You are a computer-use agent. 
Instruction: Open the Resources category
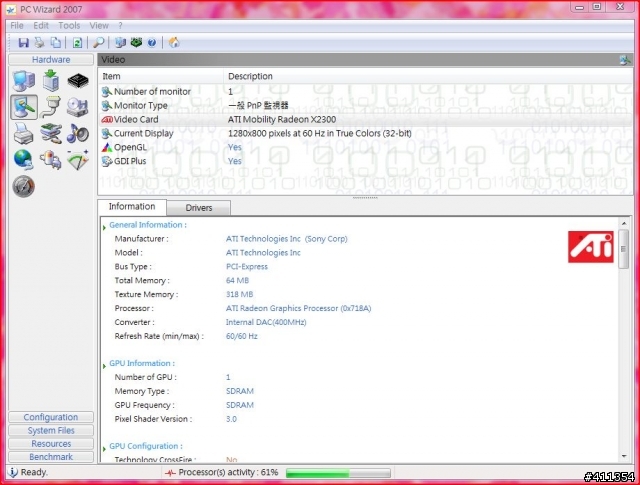[x=51, y=444]
